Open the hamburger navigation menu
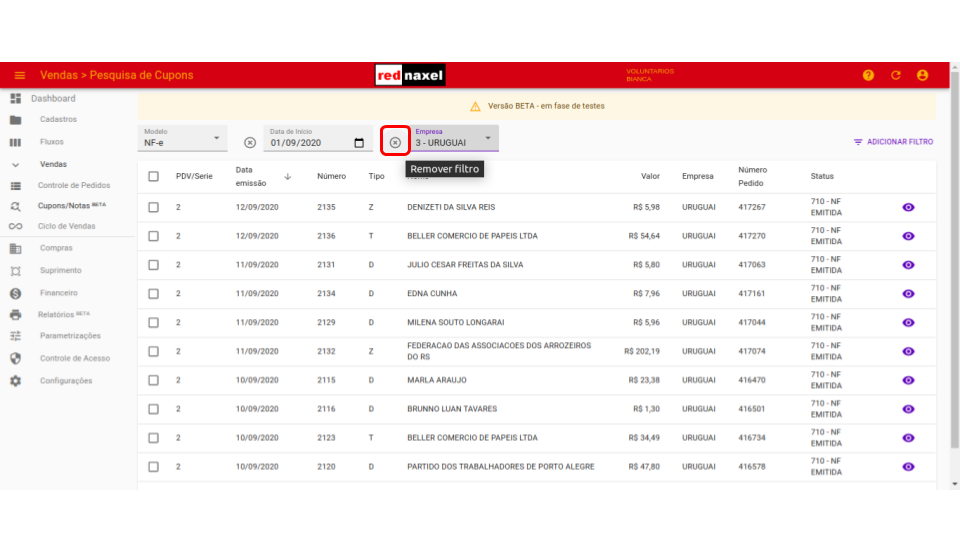 coord(20,75)
